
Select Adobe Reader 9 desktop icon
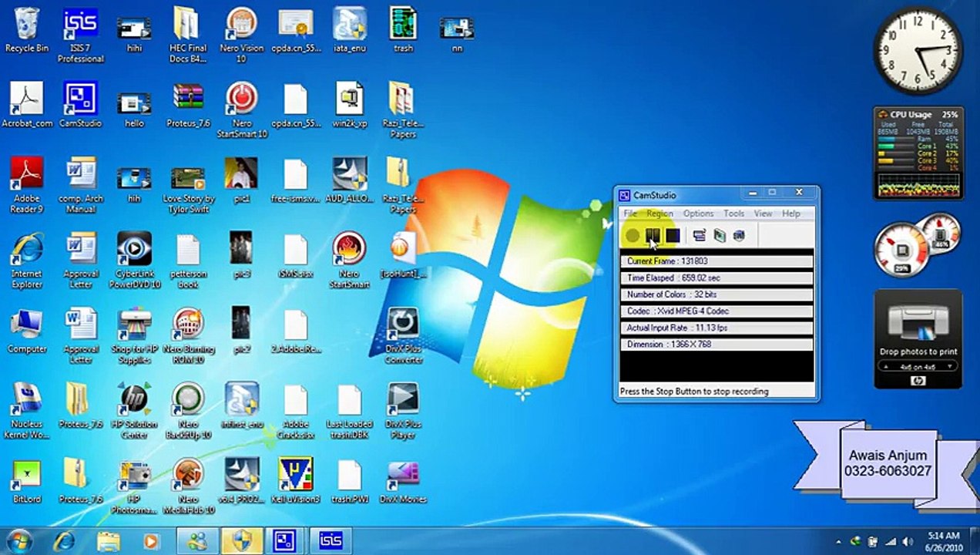[27, 185]
